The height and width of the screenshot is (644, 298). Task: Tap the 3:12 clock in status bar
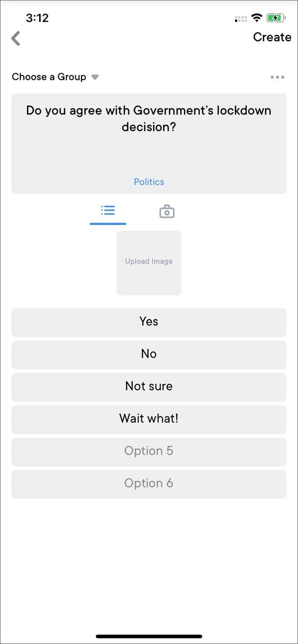coord(37,18)
